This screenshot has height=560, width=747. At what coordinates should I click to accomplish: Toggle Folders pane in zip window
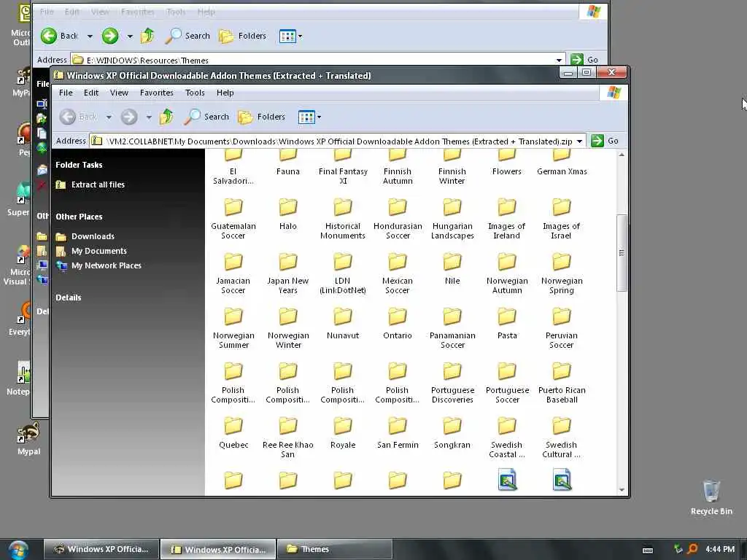261,117
